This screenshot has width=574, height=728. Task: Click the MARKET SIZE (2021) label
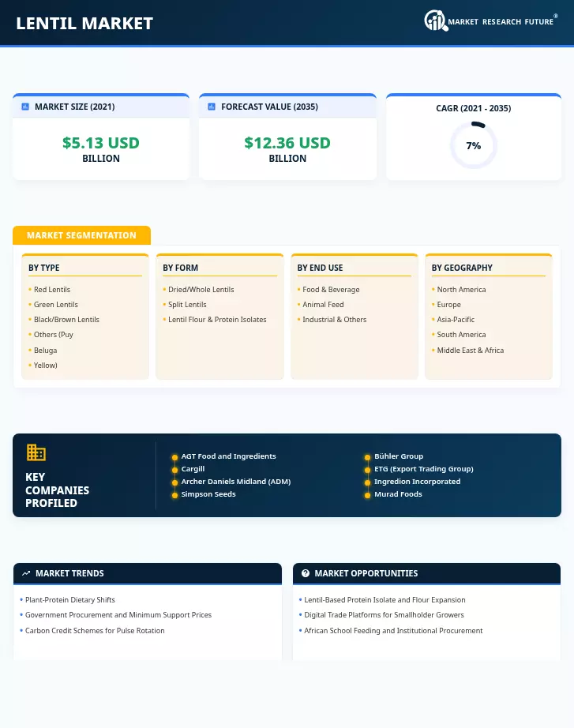(x=75, y=107)
